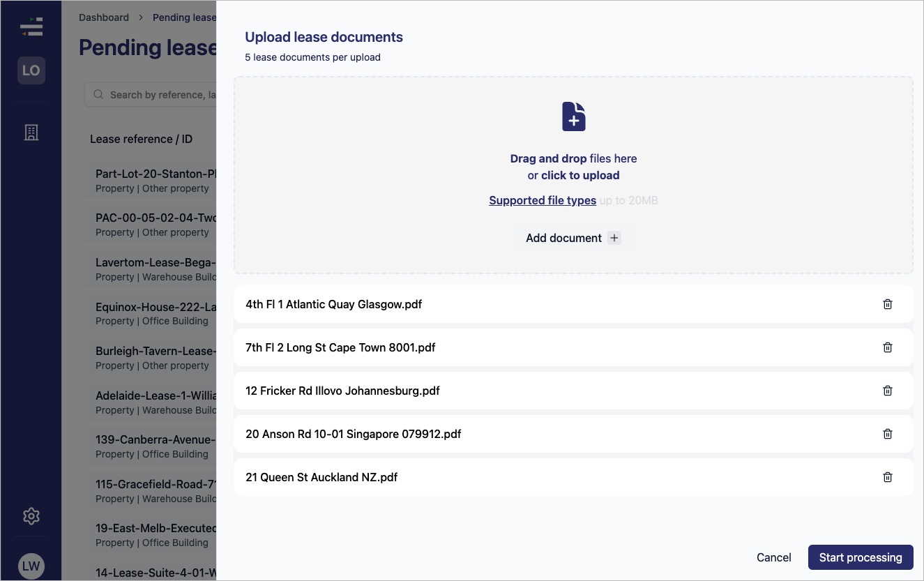Viewport: 924px width, 581px height.
Task: Remove 7th Fl 2 Long St Cape Town document
Action: coord(887,347)
